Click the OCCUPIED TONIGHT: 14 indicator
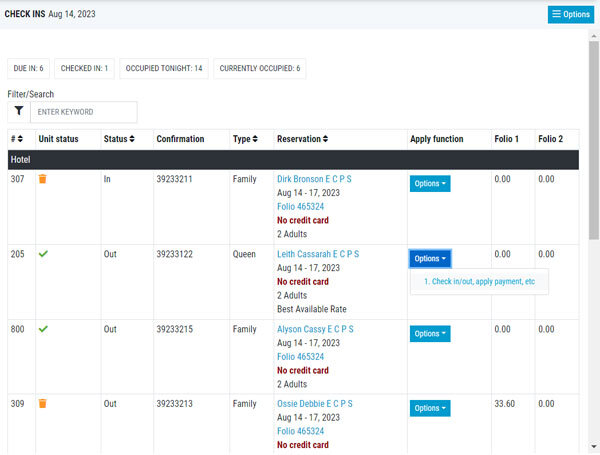This screenshot has width=600, height=455. [164, 68]
